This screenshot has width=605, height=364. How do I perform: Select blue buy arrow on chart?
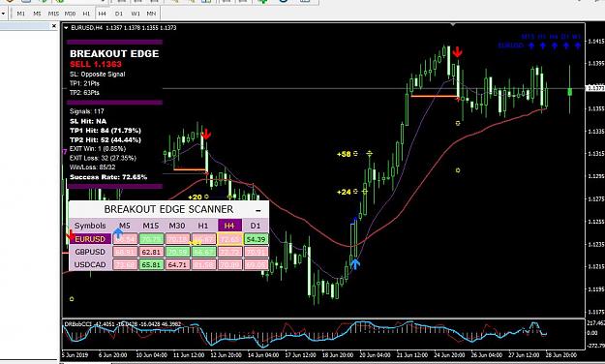(355, 264)
